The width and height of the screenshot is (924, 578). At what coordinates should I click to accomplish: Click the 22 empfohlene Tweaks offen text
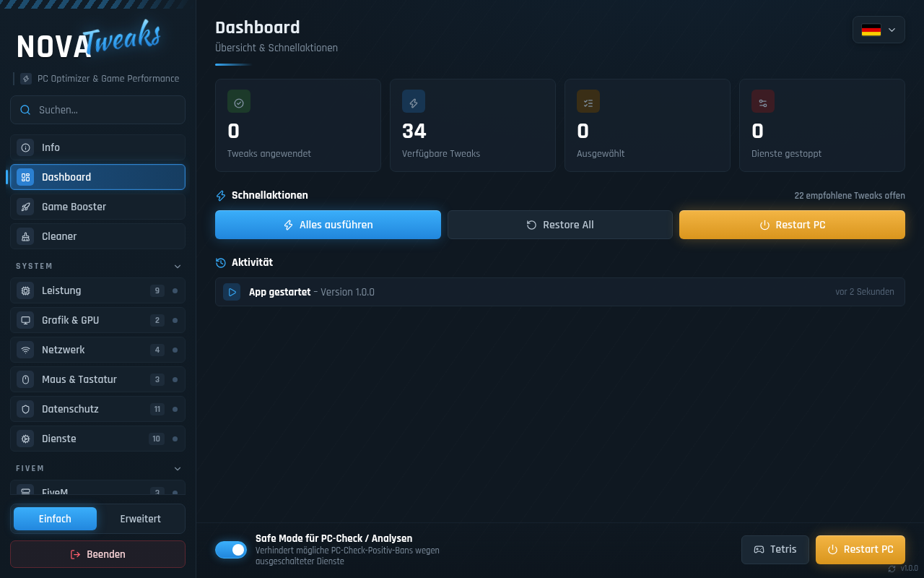(850, 196)
